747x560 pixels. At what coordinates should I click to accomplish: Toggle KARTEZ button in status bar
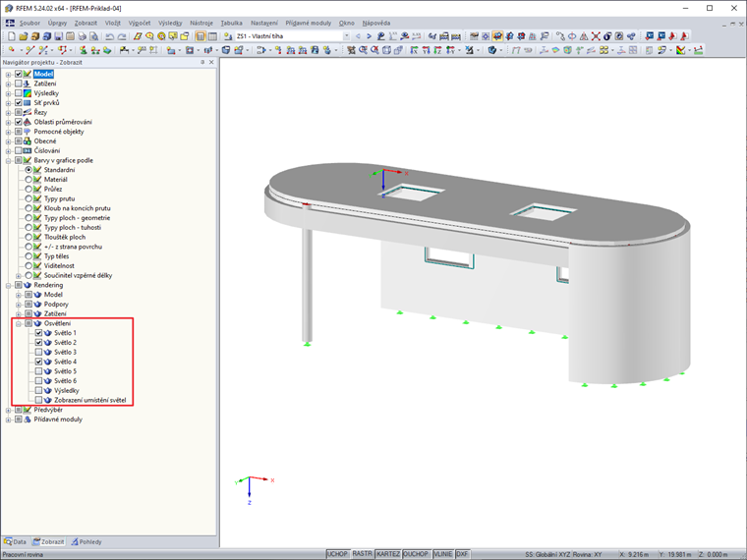point(388,554)
